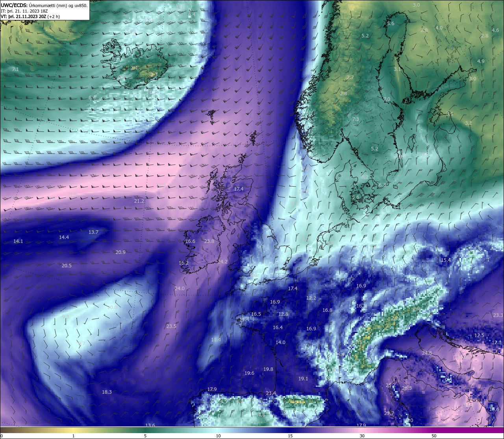Click the 24.2 value near Ireland's east coast
504x439 pixels.
(222, 262)
